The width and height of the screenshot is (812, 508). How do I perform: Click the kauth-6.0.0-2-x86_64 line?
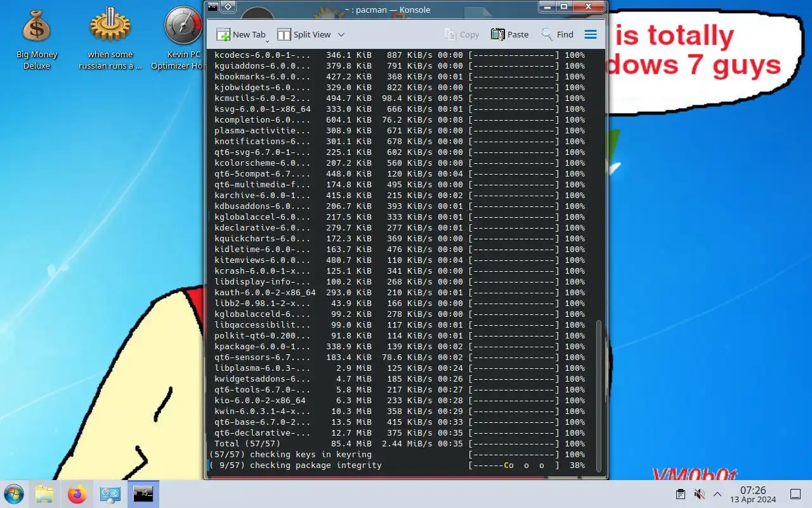(400, 293)
